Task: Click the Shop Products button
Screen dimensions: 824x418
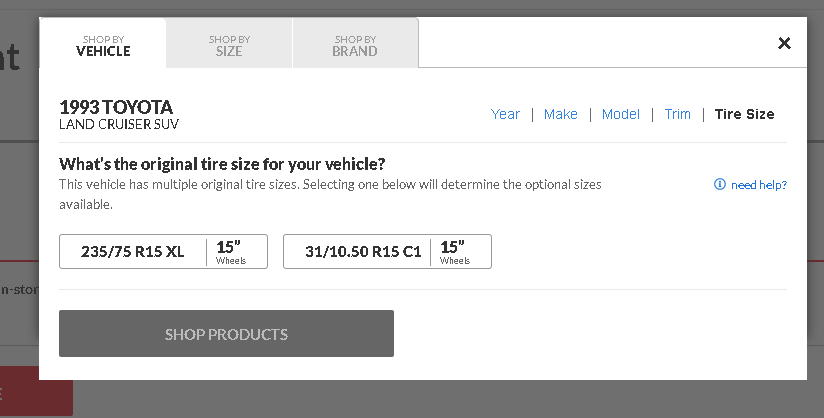Action: (x=226, y=333)
